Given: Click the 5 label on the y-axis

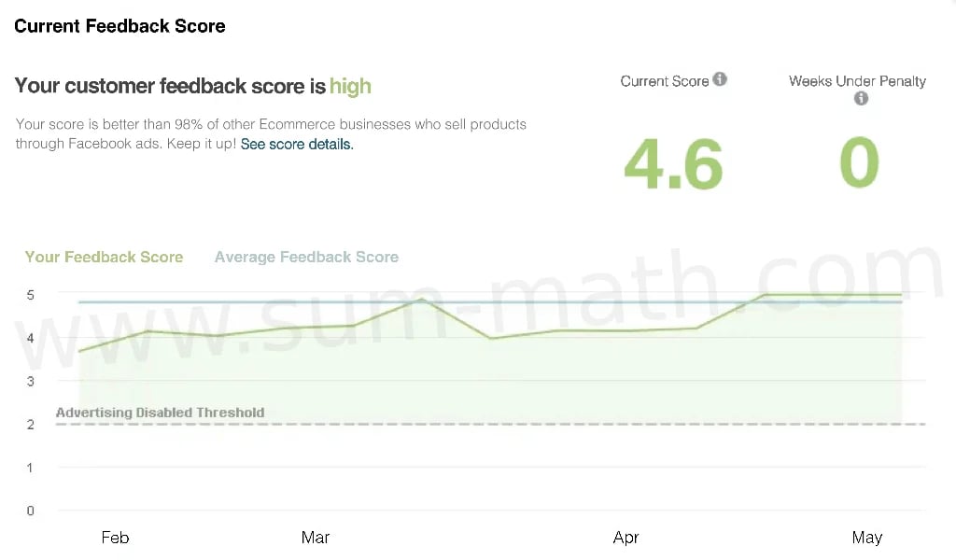Looking at the screenshot, I should (31, 295).
